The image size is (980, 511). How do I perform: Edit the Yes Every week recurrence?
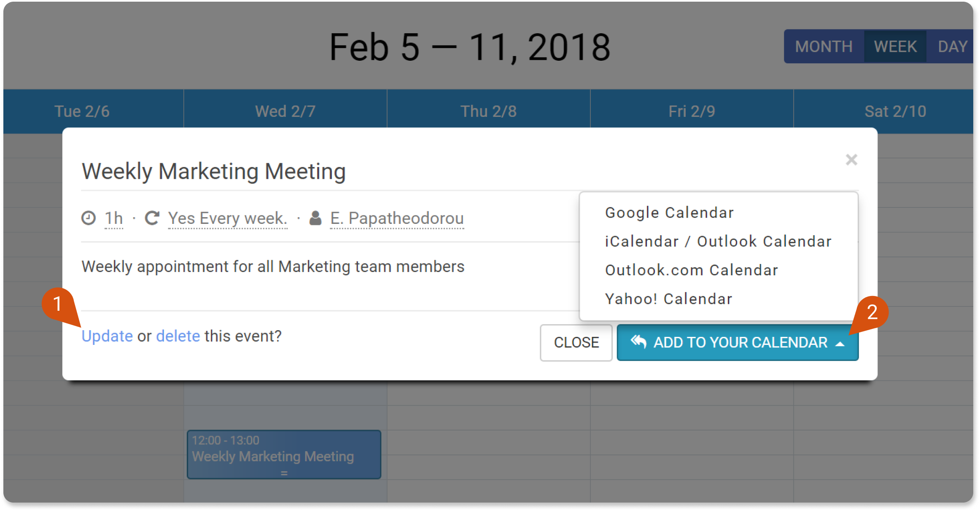[x=228, y=218]
